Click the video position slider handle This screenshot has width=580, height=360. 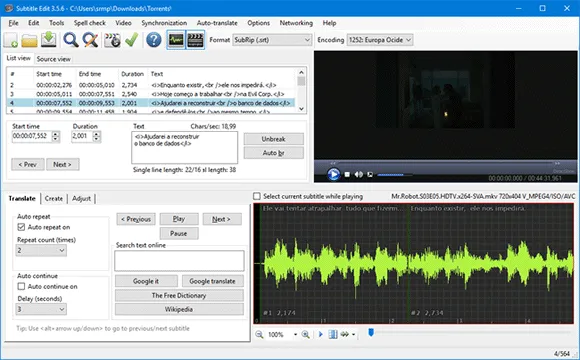pyautogui.click(x=371, y=332)
